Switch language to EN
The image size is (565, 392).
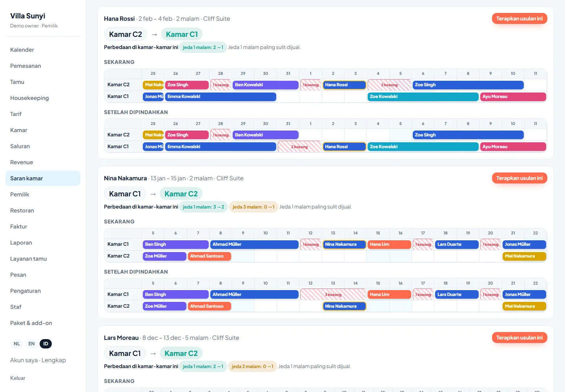point(31,344)
